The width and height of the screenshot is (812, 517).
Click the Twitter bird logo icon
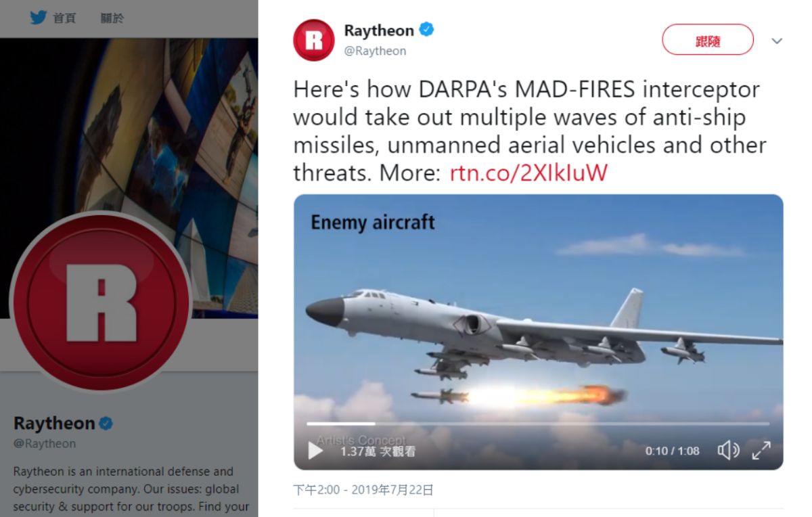pos(39,18)
